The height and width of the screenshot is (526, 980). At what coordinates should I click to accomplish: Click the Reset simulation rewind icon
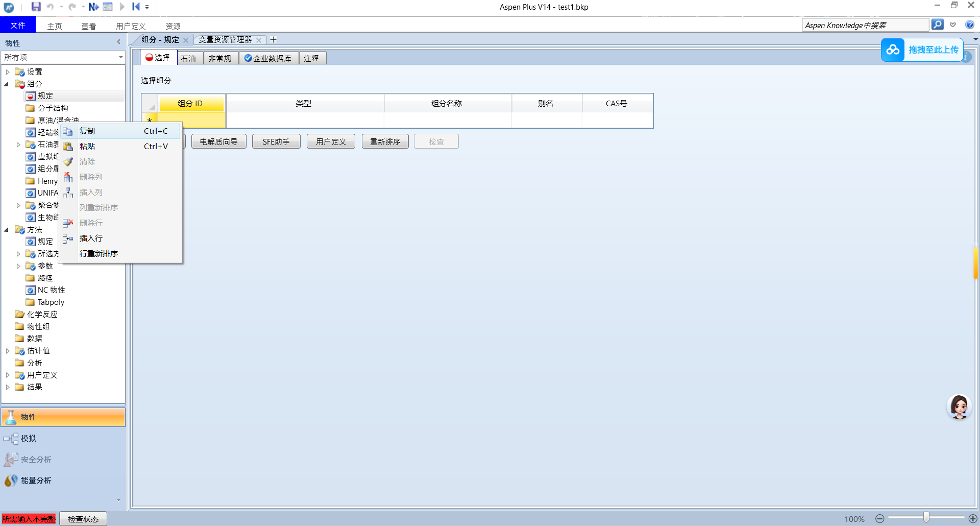point(136,7)
